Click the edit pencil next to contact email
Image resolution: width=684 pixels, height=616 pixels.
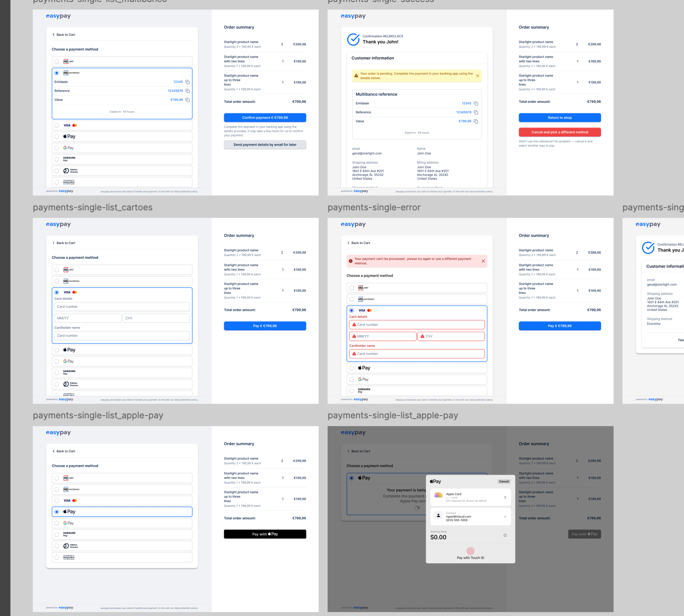pos(505,516)
